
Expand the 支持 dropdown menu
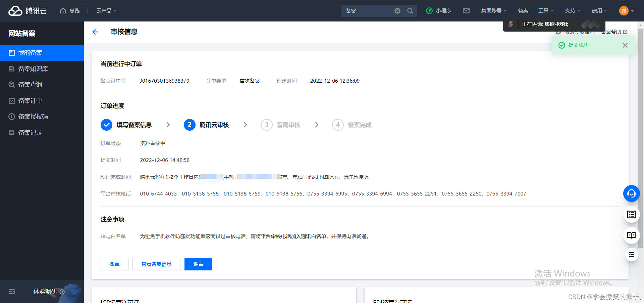572,11
